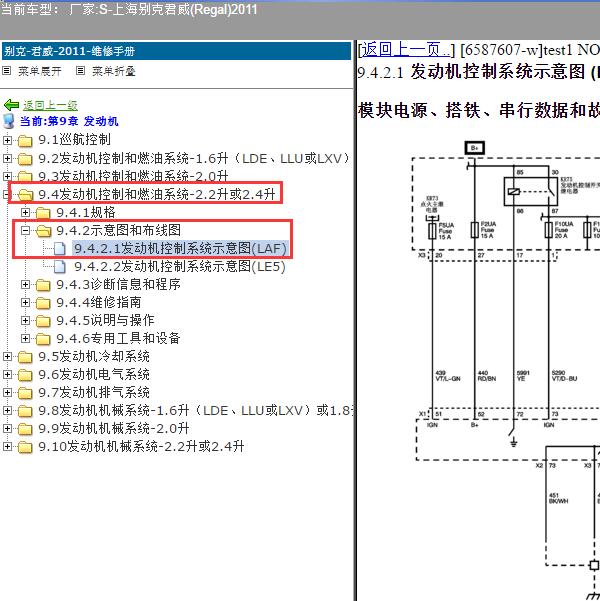The image size is (600, 601).
Task: Click folder icon of 9.4.1规格
Action: [43, 213]
